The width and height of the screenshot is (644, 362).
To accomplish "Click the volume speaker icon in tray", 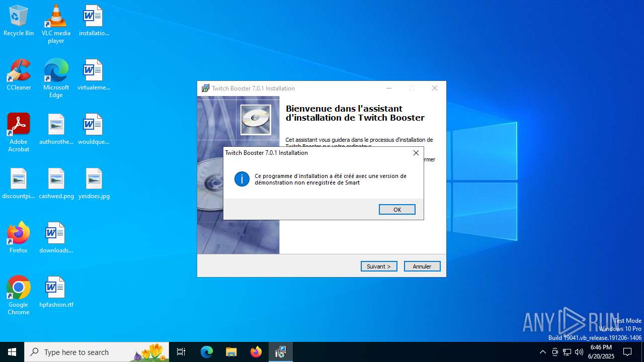I will 579,352.
